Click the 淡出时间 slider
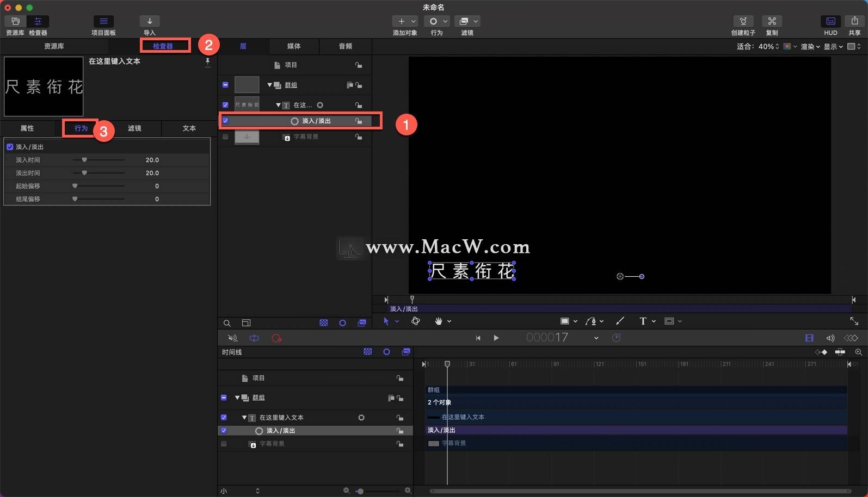Viewport: 868px width, 497px height. click(99, 173)
